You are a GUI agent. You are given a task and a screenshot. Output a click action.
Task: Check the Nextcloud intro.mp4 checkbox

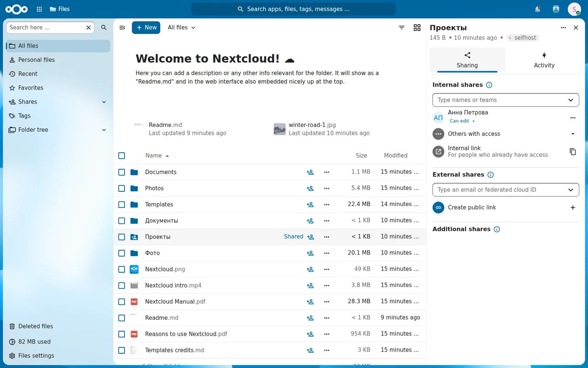122,286
